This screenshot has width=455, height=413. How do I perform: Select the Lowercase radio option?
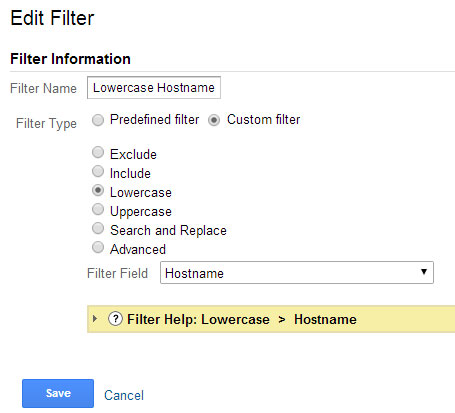(x=98, y=190)
